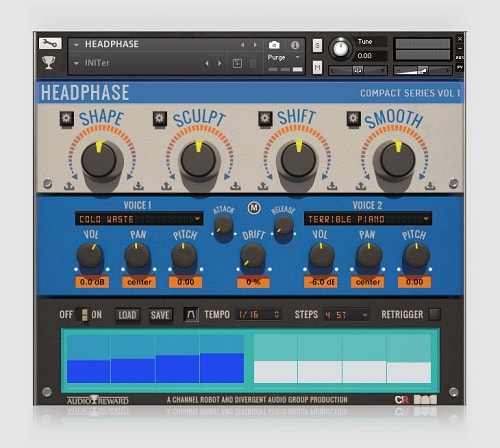Screen dimensions: 500x448
Task: Open the SHAPE gear settings
Action: (x=66, y=118)
